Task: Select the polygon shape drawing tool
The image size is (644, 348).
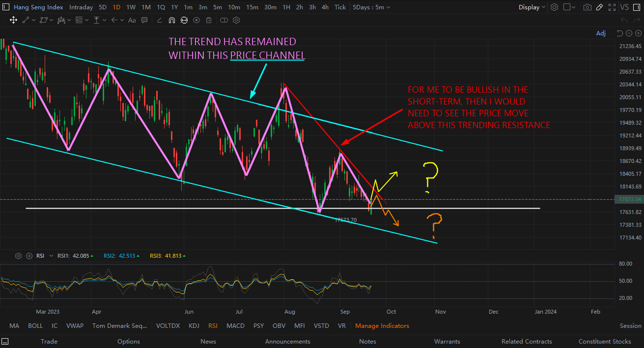Action: [44, 20]
